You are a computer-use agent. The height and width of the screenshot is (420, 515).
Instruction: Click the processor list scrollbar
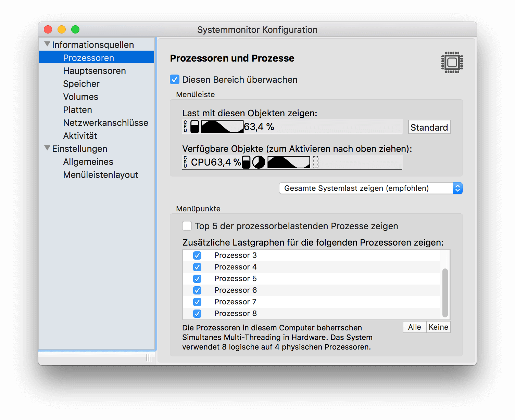click(x=445, y=292)
